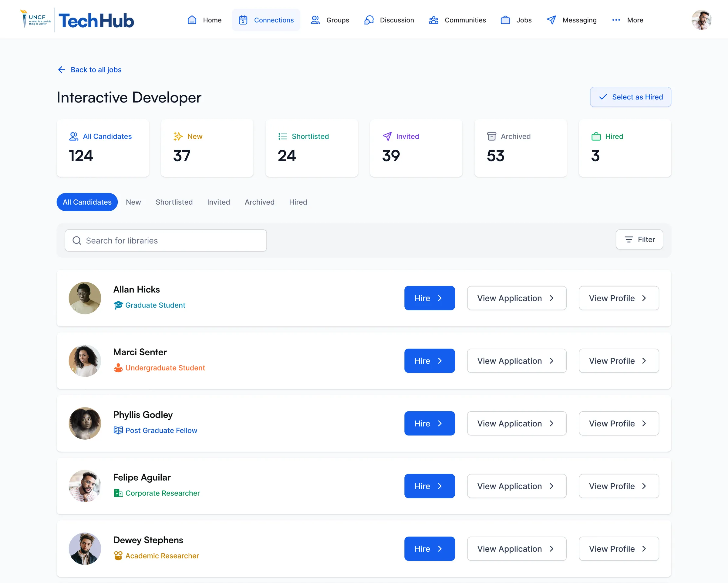Select the All Candidates tab

tap(87, 202)
